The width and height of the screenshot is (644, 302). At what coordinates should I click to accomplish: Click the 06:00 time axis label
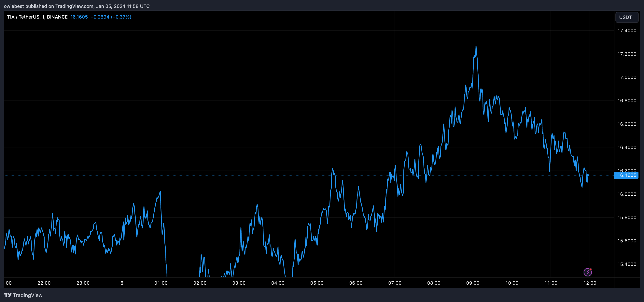pyautogui.click(x=356, y=283)
